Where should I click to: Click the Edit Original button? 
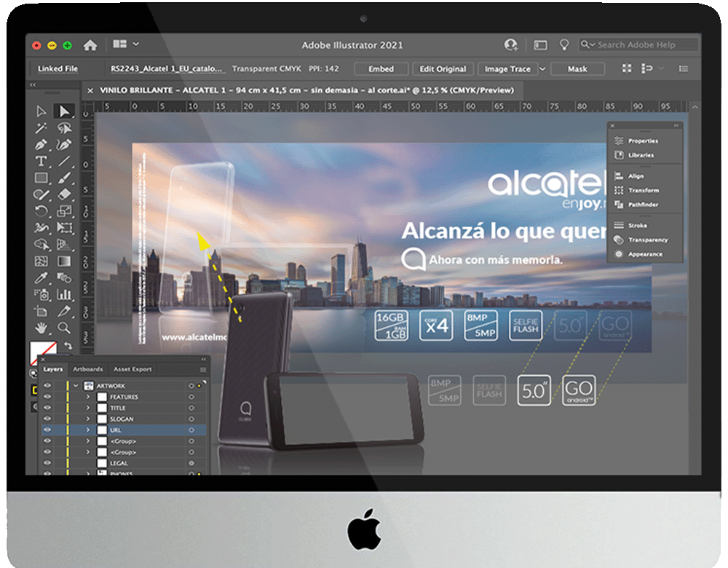pyautogui.click(x=443, y=68)
